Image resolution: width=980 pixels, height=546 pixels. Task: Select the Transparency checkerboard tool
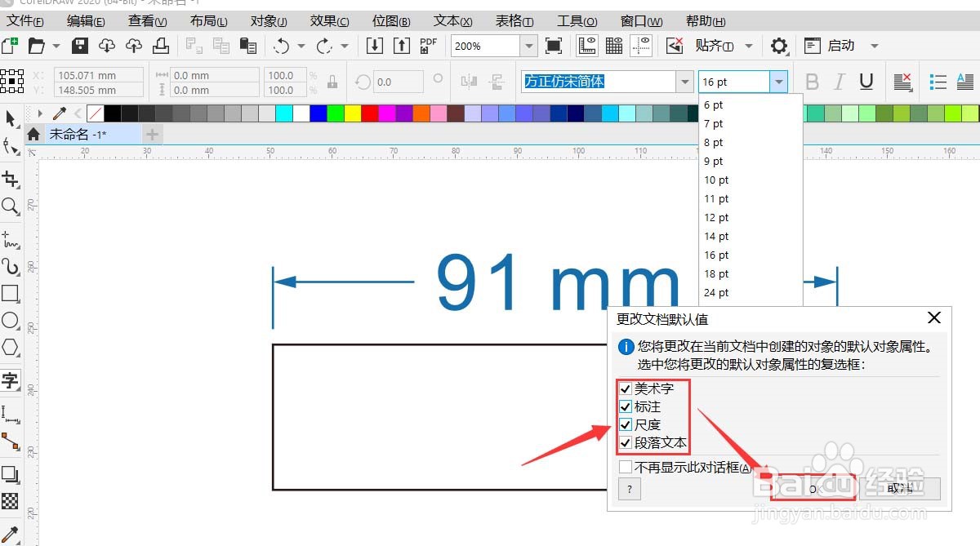point(11,500)
